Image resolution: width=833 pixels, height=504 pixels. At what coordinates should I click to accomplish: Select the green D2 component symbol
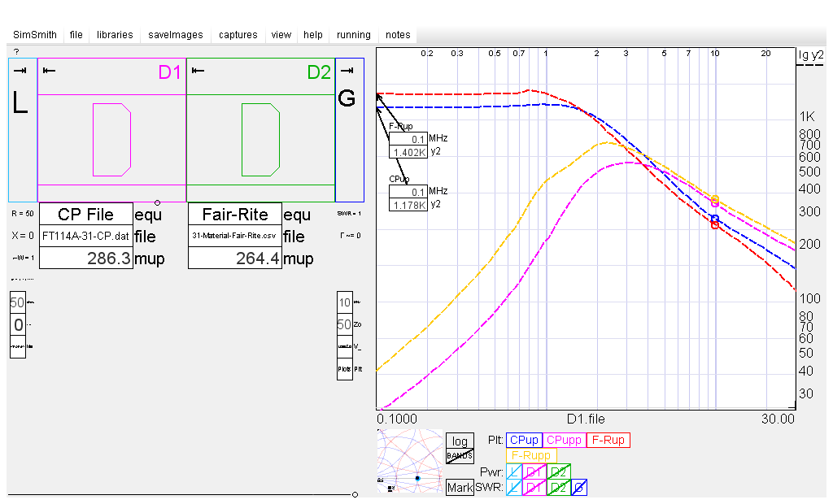point(260,140)
